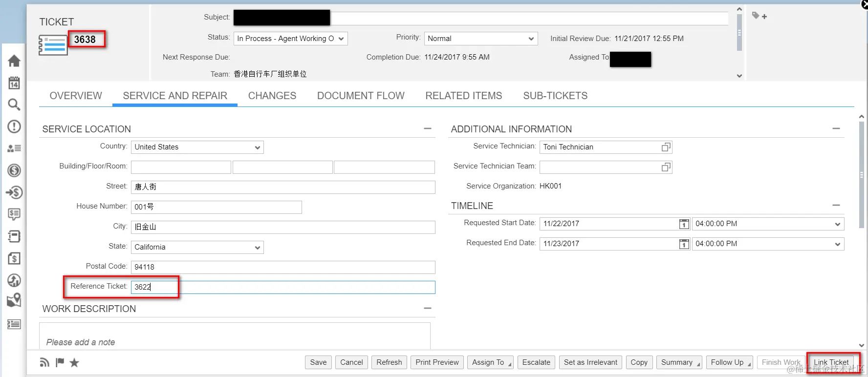Go to the Home icon in sidebar

[x=14, y=61]
